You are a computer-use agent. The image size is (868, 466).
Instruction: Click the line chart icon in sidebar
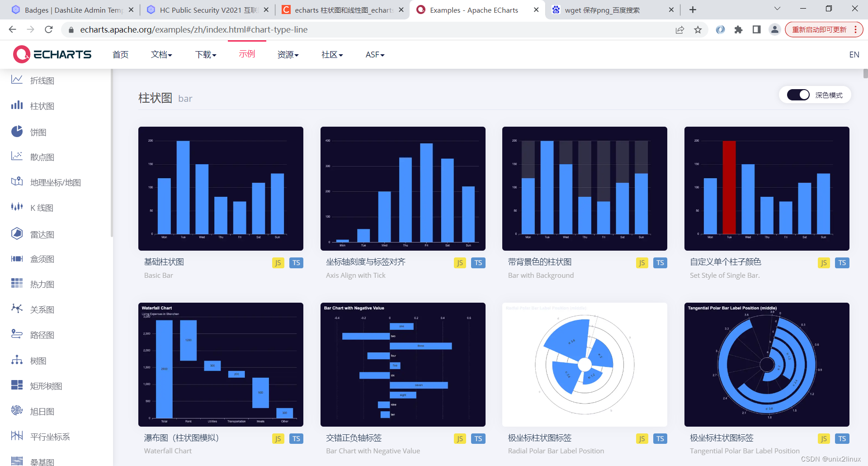click(x=17, y=80)
